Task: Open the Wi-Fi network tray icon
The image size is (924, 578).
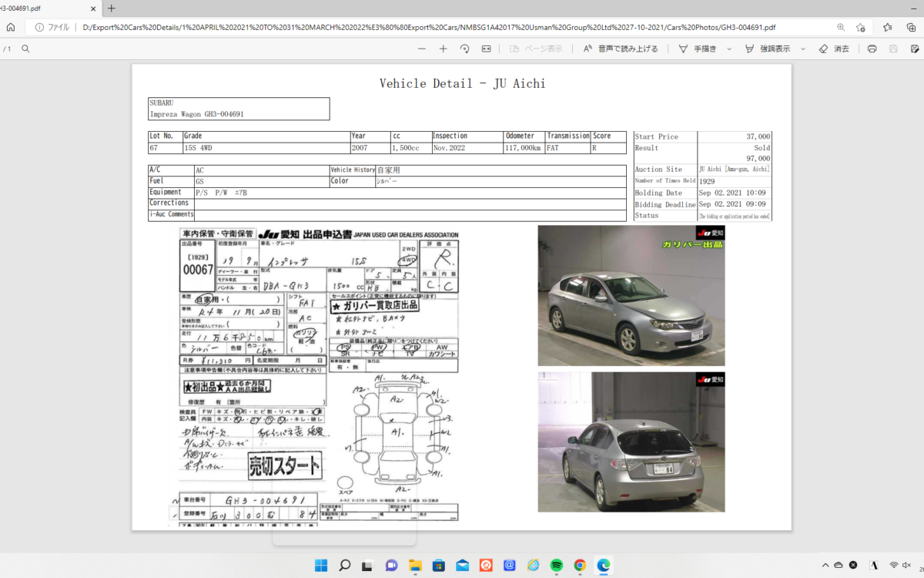Action: [x=895, y=565]
